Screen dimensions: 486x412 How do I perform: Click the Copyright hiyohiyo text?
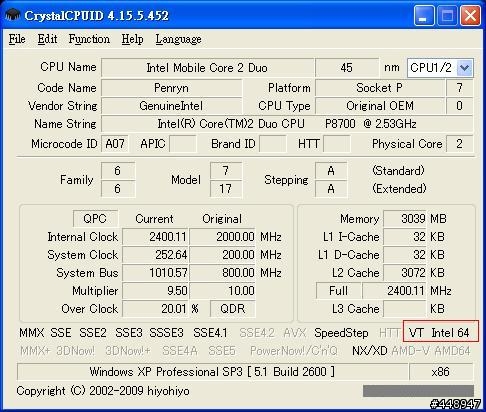pyautogui.click(x=103, y=391)
